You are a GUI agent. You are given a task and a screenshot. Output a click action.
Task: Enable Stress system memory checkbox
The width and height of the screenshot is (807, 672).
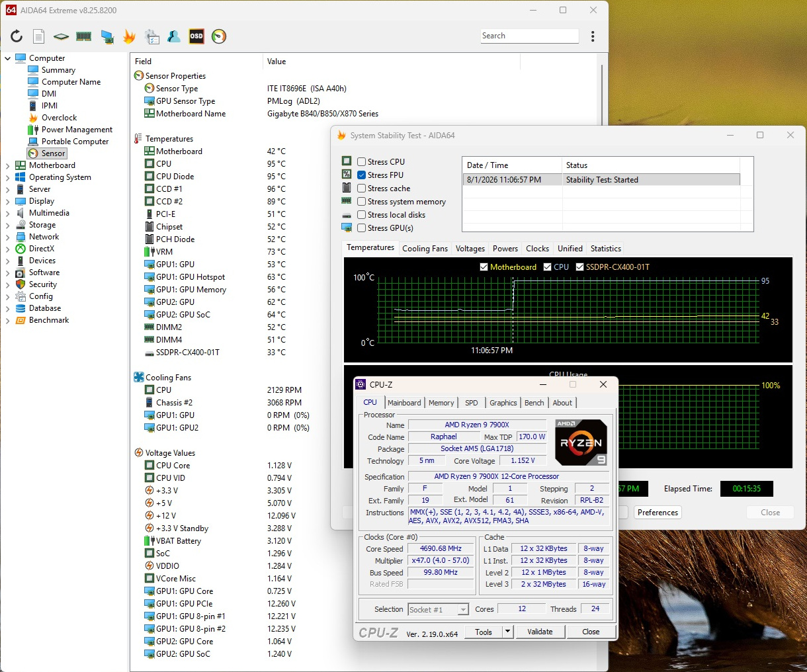[x=362, y=202]
